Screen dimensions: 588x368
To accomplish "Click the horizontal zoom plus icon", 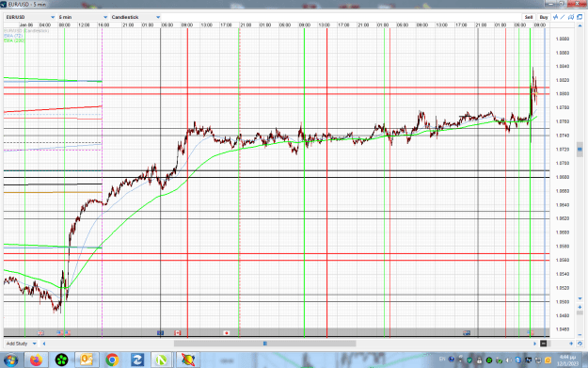I will [x=571, y=344].
